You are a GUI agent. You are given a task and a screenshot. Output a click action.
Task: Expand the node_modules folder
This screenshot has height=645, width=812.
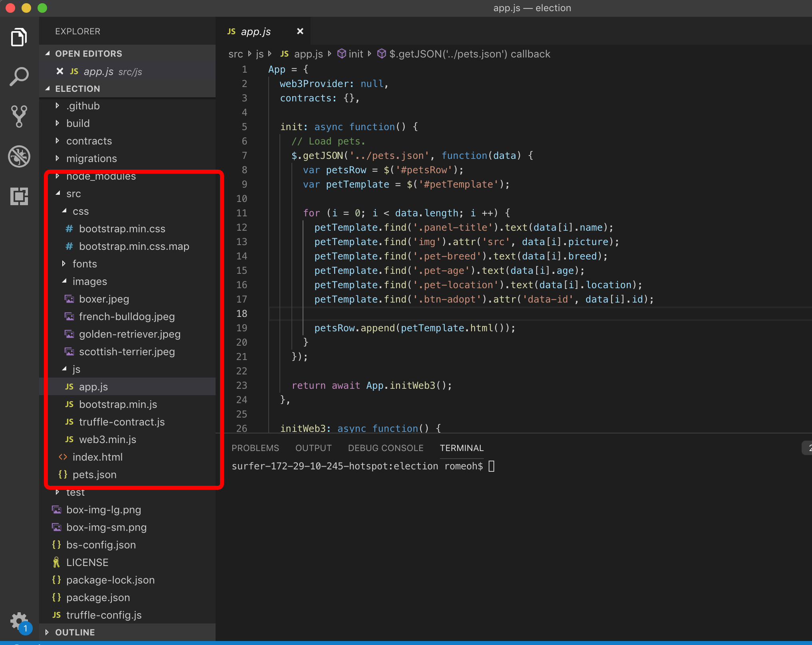[101, 176]
